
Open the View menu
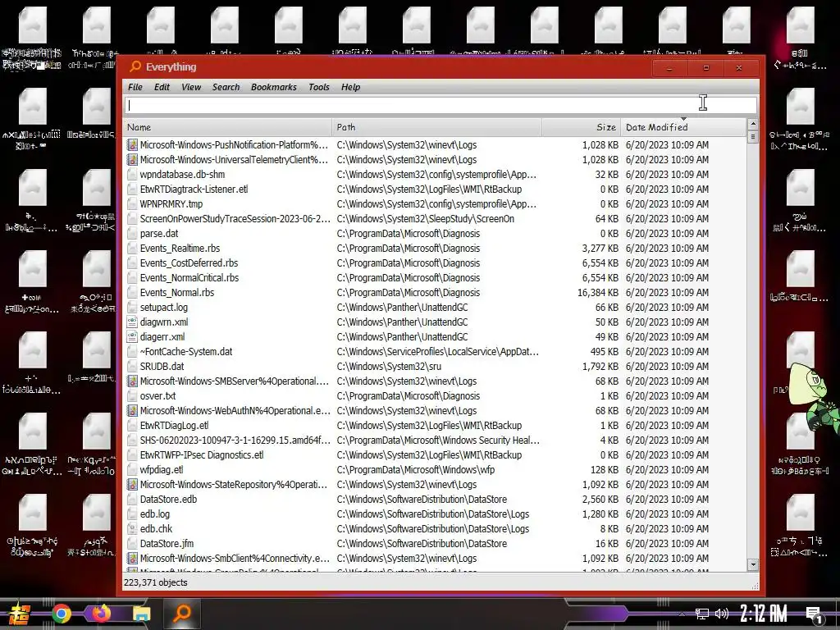click(190, 87)
